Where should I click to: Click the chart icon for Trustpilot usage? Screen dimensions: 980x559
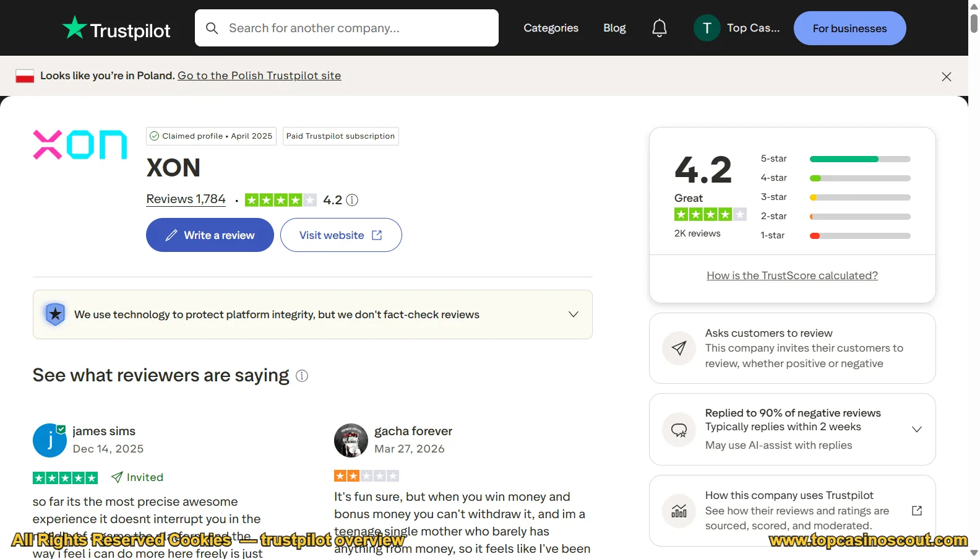pyautogui.click(x=679, y=511)
